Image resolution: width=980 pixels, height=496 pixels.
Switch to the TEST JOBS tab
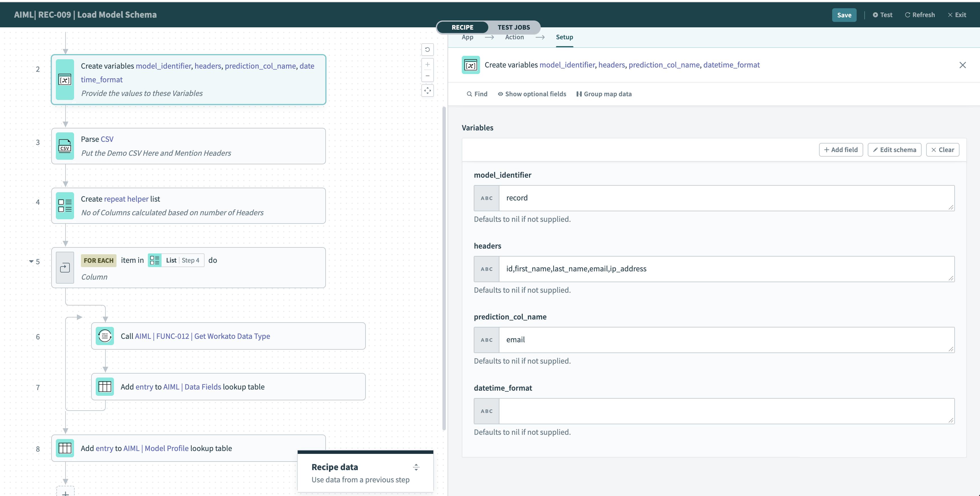pyautogui.click(x=514, y=27)
